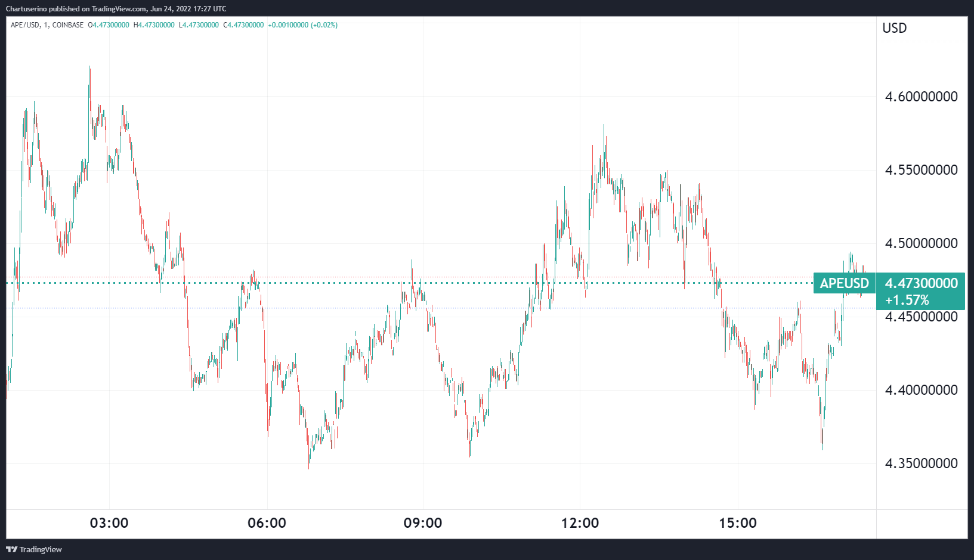Click the 4.55000000 price axis label

point(921,170)
